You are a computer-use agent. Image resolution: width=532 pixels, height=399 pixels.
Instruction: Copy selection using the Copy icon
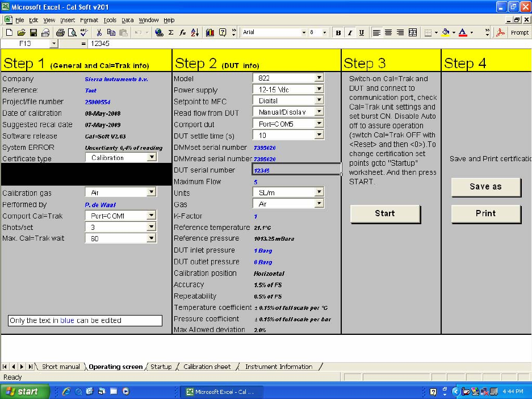[111, 32]
